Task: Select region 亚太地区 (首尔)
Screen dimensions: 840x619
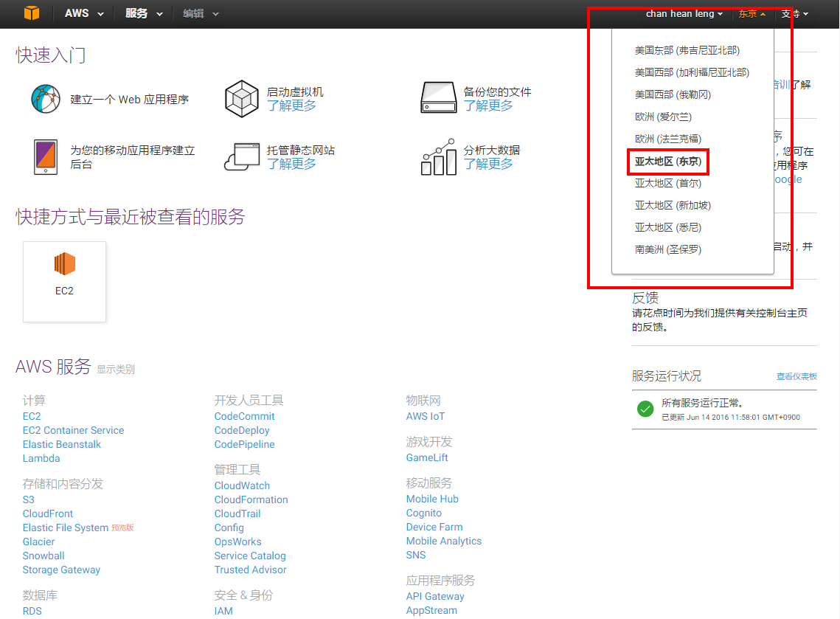Action: pyautogui.click(x=668, y=183)
